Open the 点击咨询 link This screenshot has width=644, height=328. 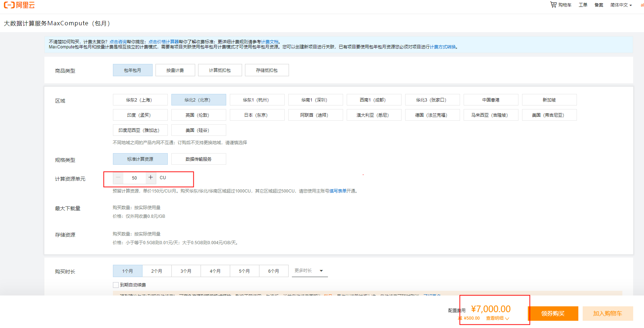[x=118, y=42]
